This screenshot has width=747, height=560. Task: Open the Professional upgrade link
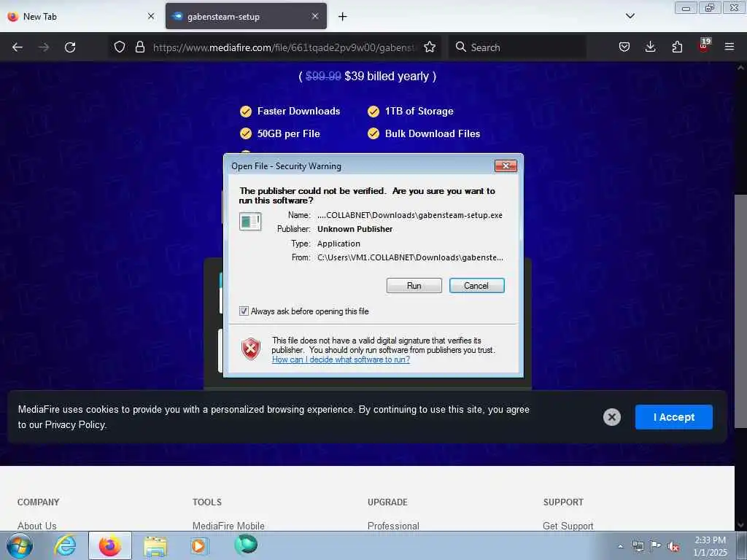point(393,526)
